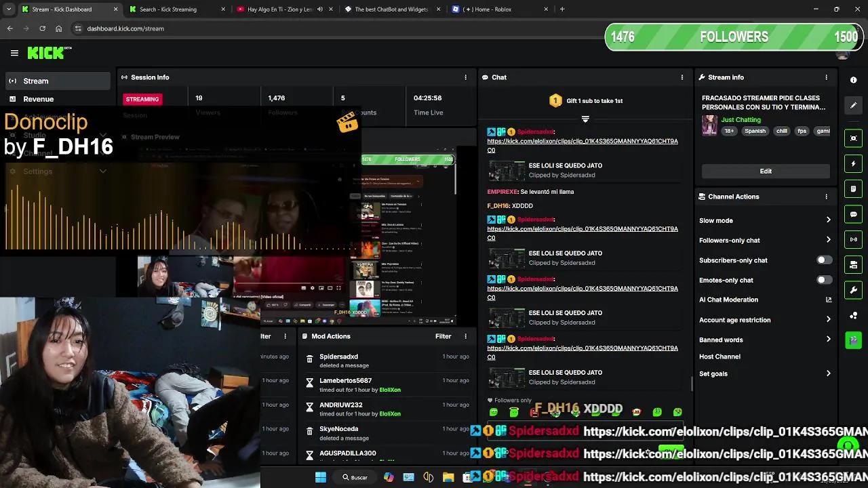This screenshot has height=488, width=868.
Task: Click the wrench icon in right rail
Action: coord(853,290)
